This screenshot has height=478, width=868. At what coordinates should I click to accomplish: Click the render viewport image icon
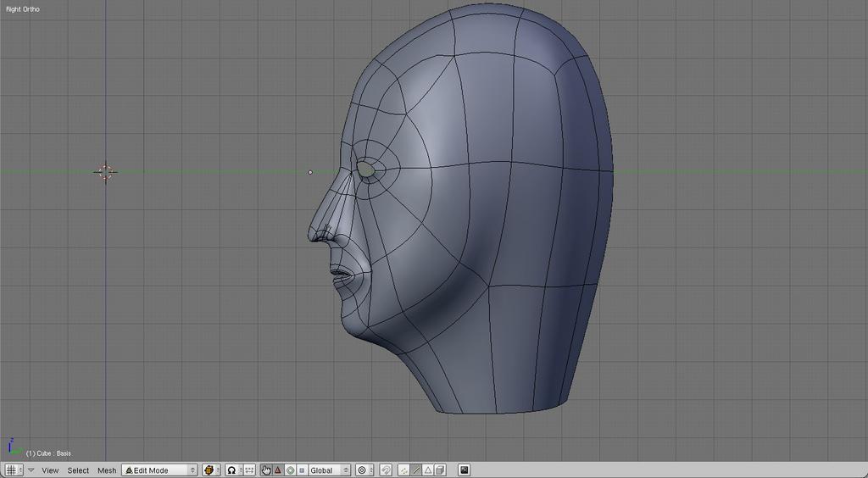[464, 470]
